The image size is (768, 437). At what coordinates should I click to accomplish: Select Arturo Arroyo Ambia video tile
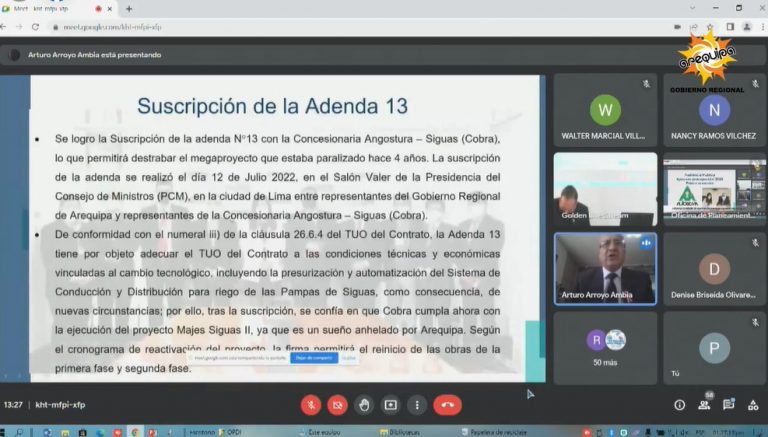[605, 269]
